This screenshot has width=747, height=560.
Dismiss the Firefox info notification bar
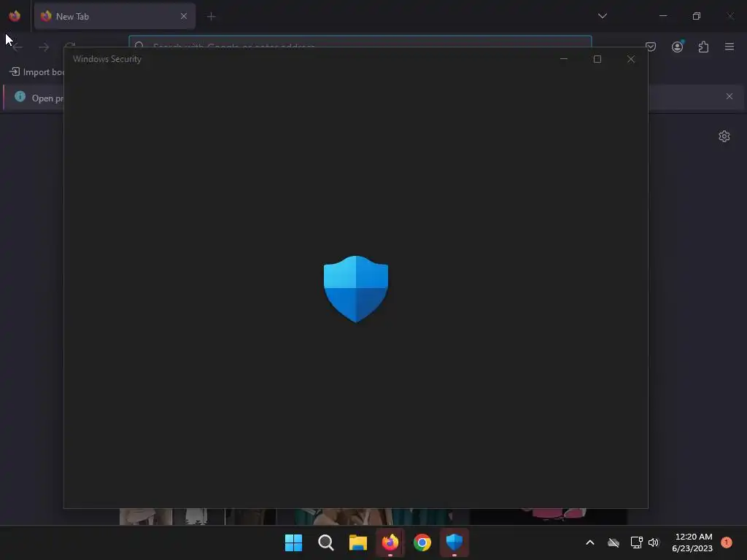(729, 96)
